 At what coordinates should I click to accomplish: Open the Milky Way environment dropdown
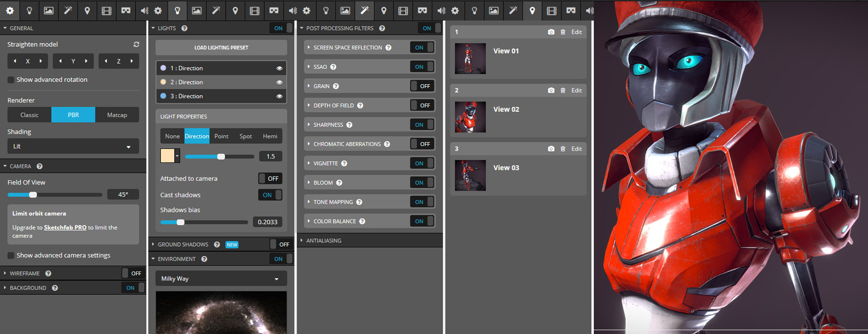[x=221, y=279]
